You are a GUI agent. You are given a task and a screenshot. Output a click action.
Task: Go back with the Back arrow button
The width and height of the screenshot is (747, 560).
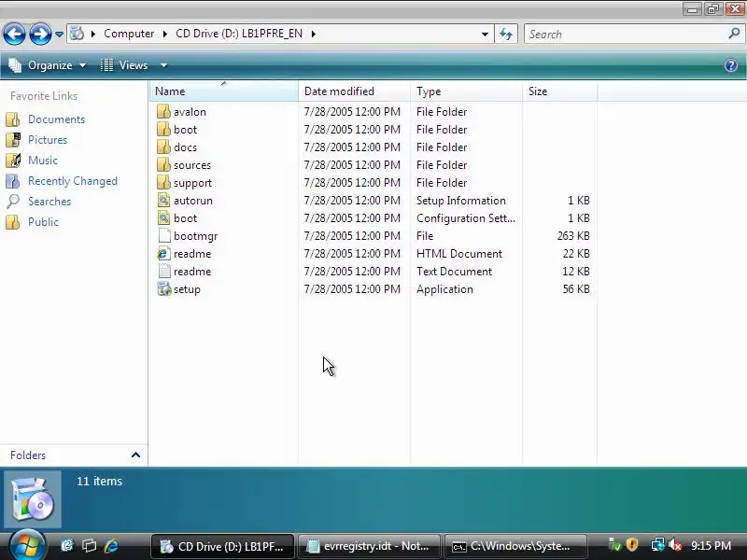14,34
